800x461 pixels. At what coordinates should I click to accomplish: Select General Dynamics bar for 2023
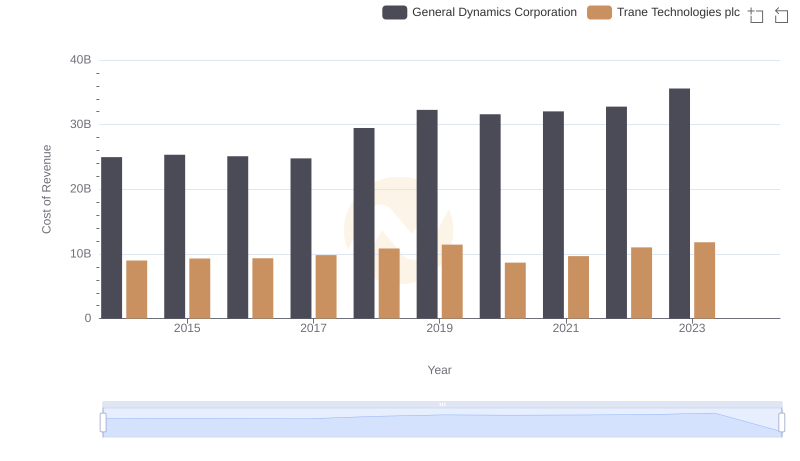tap(679, 203)
